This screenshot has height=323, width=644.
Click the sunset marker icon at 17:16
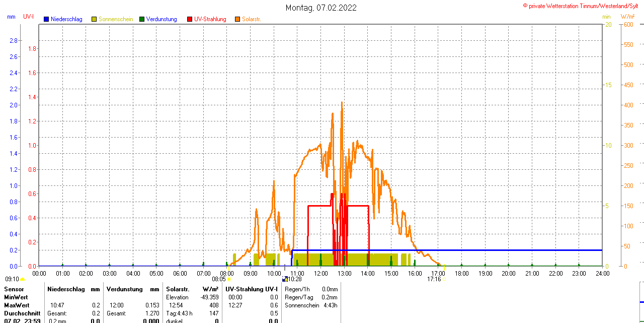[443, 279]
